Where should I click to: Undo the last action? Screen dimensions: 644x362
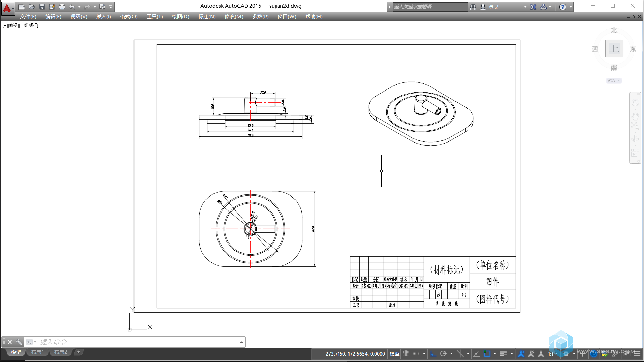(72, 7)
